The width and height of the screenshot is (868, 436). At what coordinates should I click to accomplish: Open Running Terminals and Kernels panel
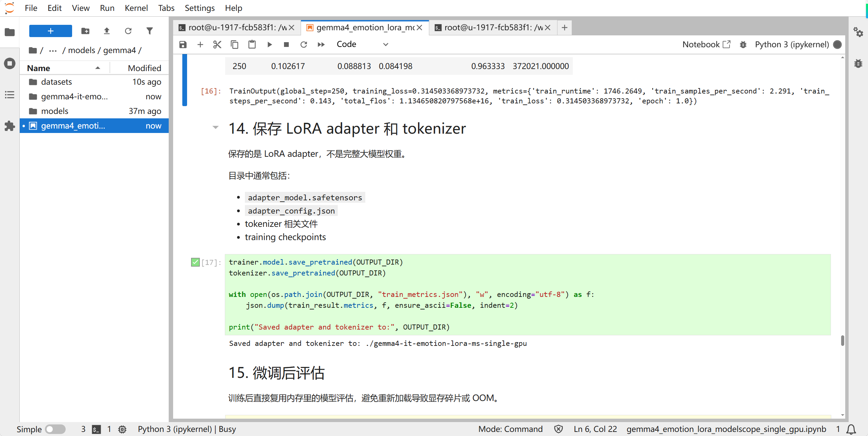10,64
